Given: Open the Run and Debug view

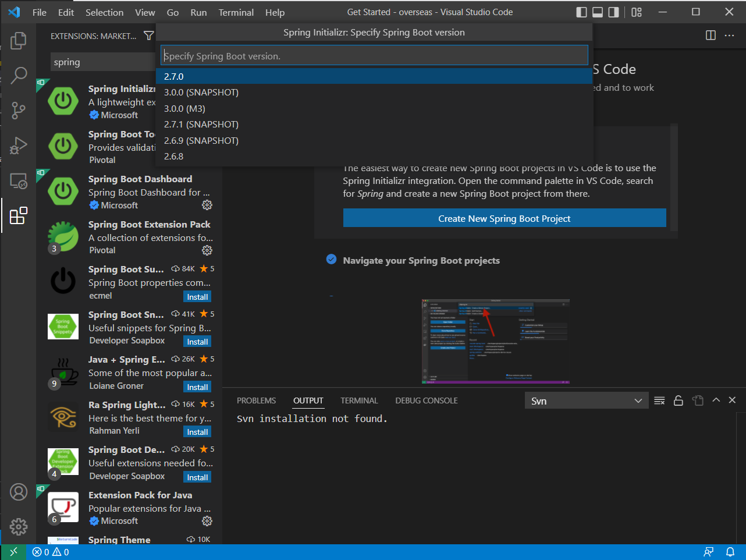Looking at the screenshot, I should tap(19, 145).
